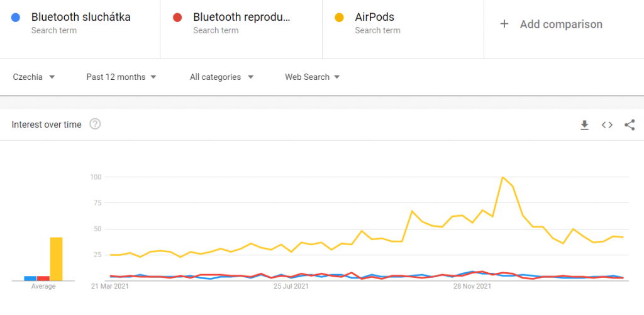Click the 25 Jul 2021 axis label
Screen dimensions: 644x315
click(x=291, y=287)
